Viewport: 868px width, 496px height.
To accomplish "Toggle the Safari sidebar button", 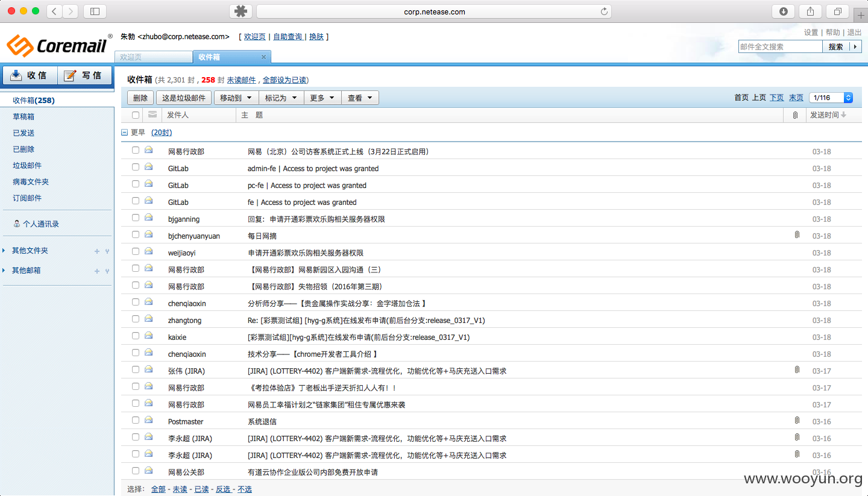I will tap(95, 11).
